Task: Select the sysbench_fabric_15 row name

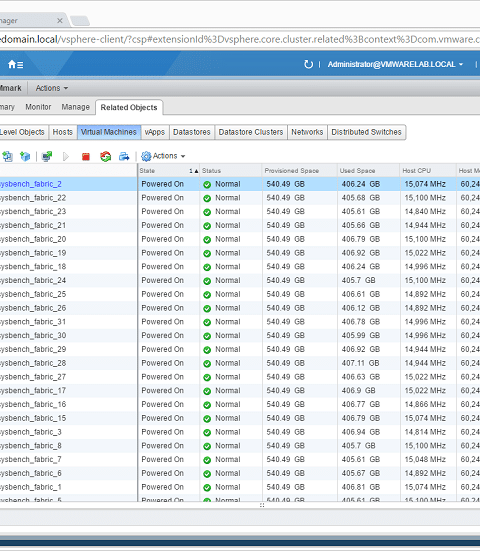Action: pos(33,418)
